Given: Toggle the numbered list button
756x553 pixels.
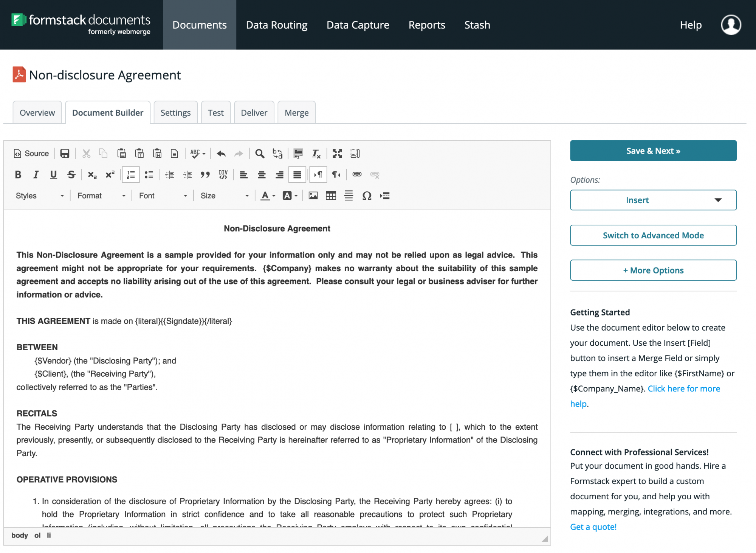Looking at the screenshot, I should click(131, 174).
